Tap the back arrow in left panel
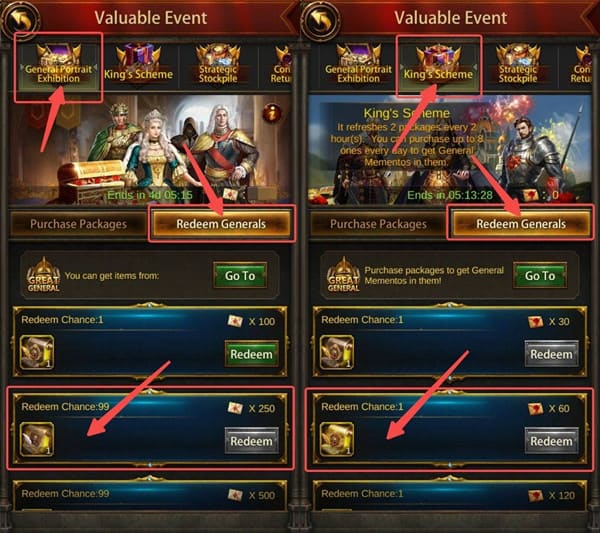The image size is (600, 533). click(20, 20)
